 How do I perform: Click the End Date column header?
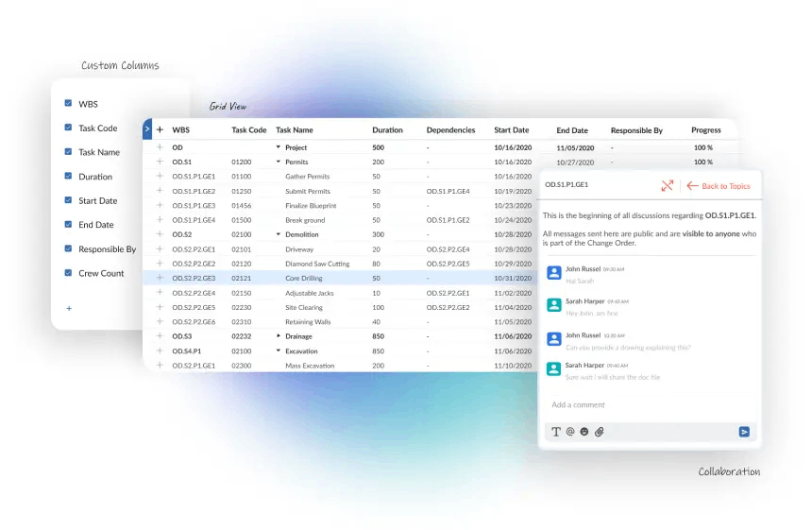point(572,130)
